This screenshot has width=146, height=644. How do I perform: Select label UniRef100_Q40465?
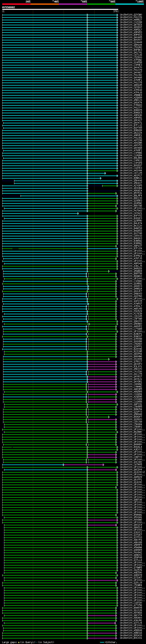click(131, 37)
